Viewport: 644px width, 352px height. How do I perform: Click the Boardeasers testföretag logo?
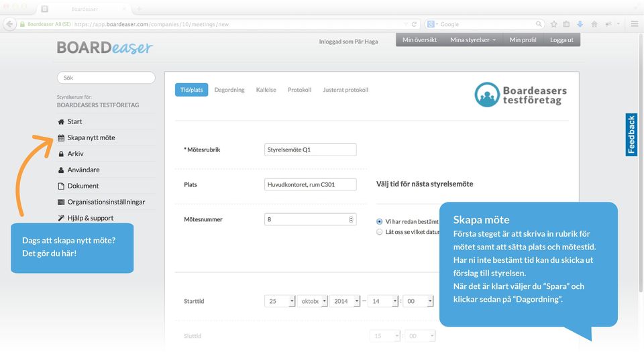pos(521,95)
